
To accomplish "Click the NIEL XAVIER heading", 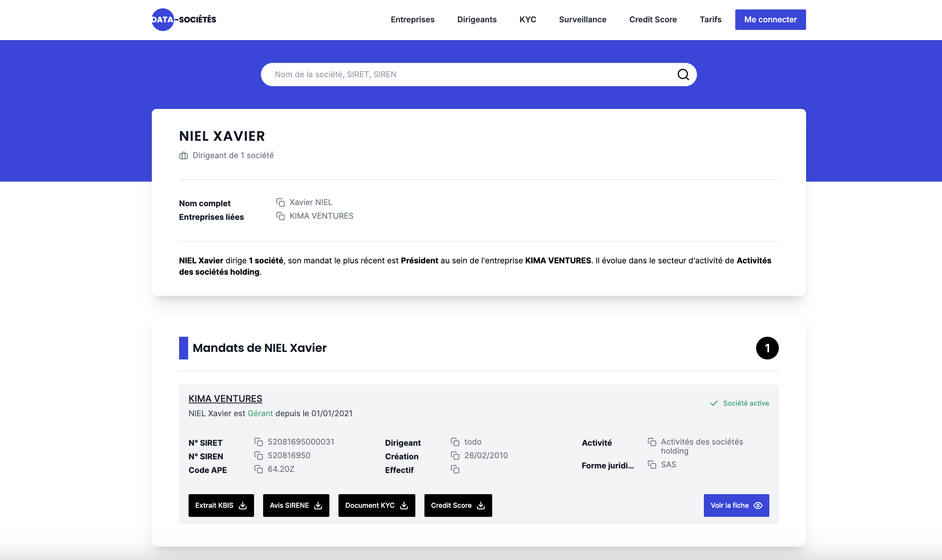I will coord(222,136).
